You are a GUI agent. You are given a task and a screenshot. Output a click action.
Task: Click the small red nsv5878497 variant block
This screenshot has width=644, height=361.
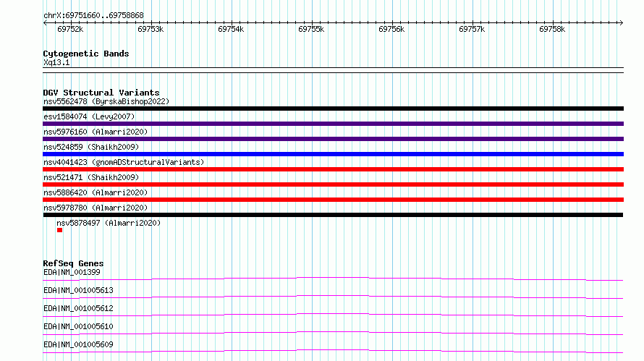pyautogui.click(x=59, y=230)
